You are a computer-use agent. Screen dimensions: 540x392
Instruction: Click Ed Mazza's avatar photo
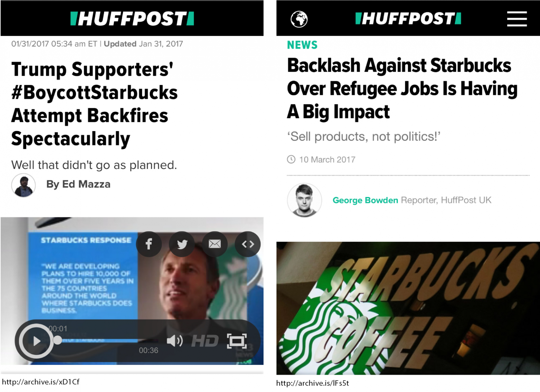(23, 185)
